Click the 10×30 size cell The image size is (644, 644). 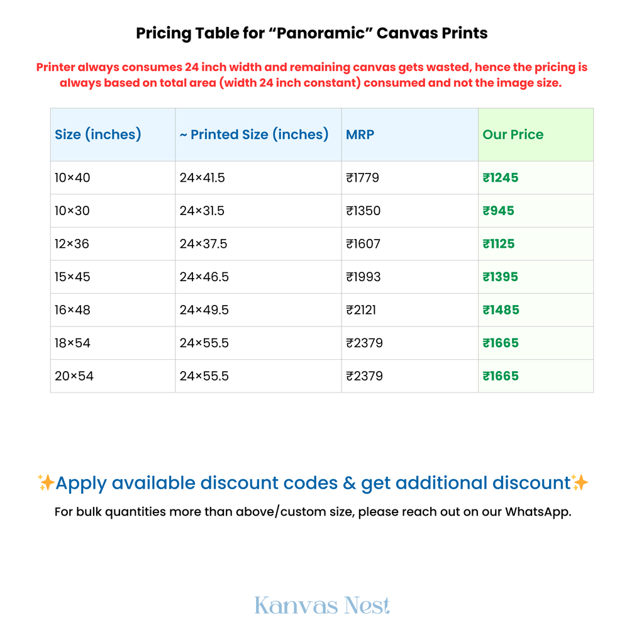72,211
